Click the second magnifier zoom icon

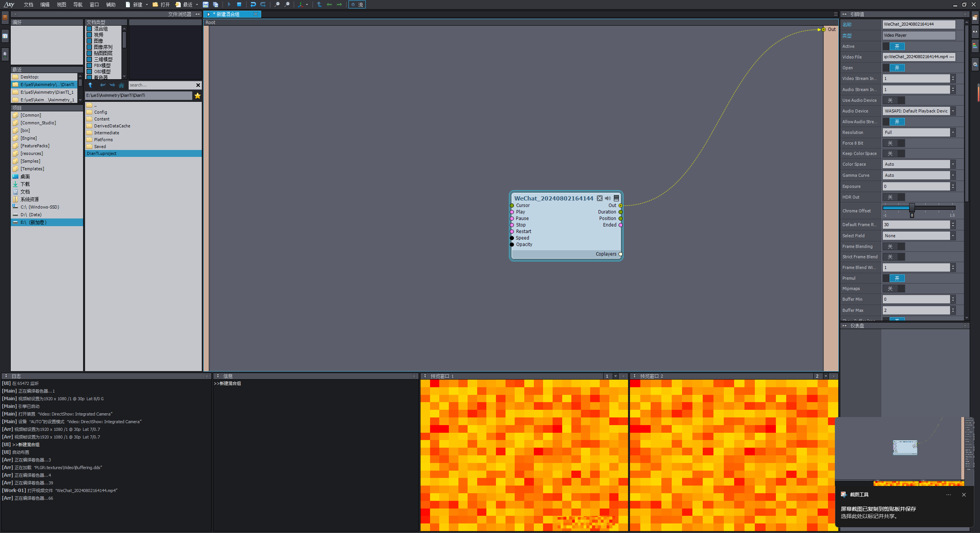(x=287, y=5)
